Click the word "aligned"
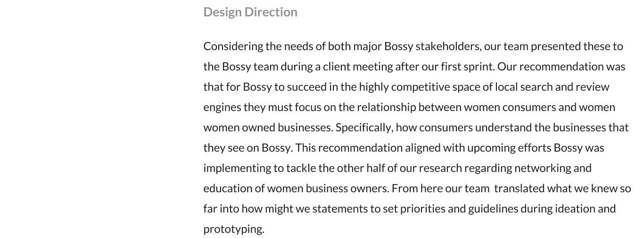This screenshot has width=644, height=238. click(423, 148)
